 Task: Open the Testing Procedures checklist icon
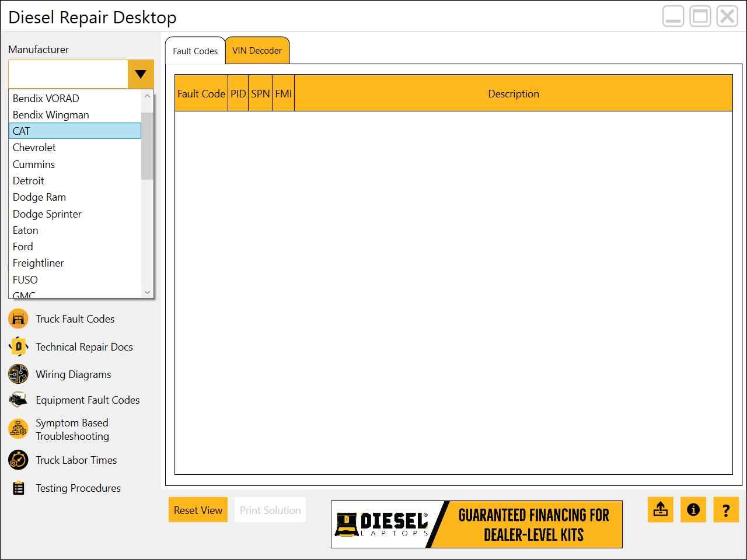(19, 488)
